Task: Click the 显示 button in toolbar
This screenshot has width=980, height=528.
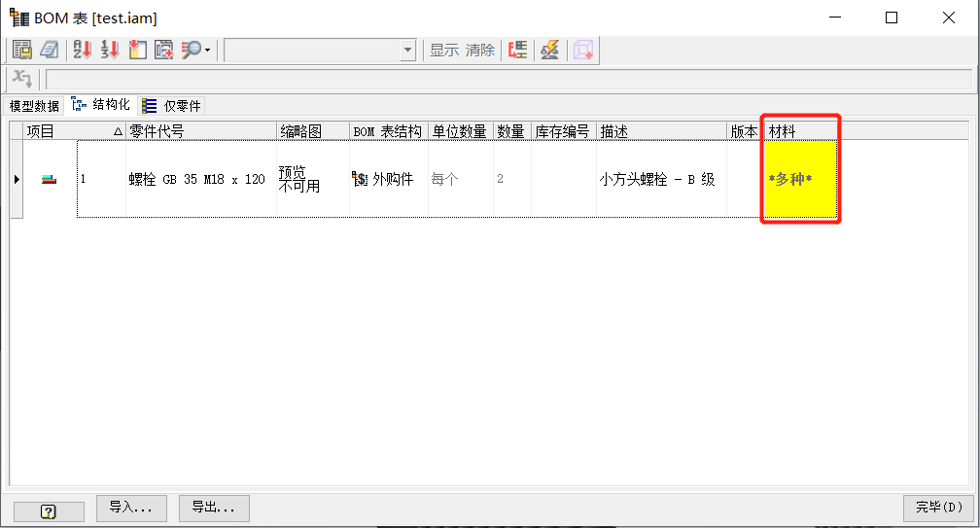Action: click(x=444, y=50)
